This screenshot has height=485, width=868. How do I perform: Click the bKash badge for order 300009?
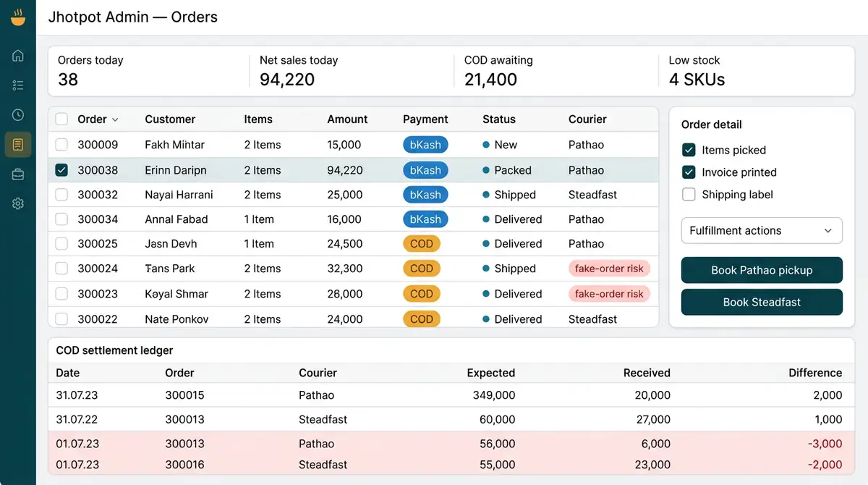425,145
